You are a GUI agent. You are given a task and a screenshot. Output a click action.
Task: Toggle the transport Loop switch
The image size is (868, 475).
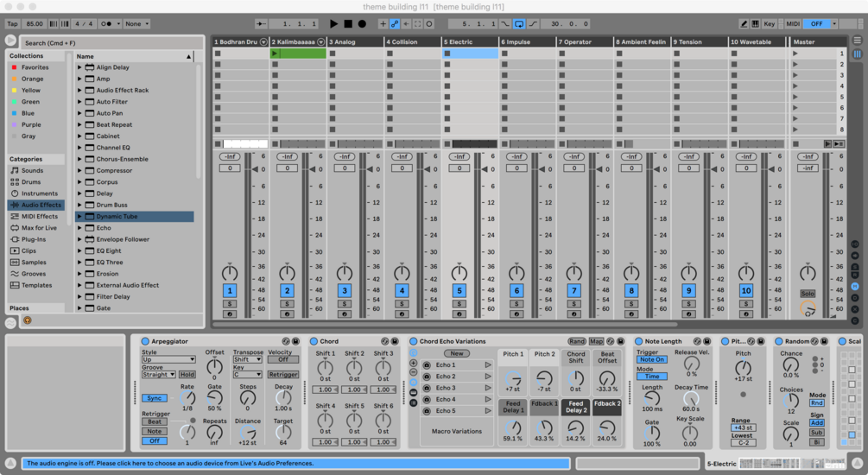(519, 24)
